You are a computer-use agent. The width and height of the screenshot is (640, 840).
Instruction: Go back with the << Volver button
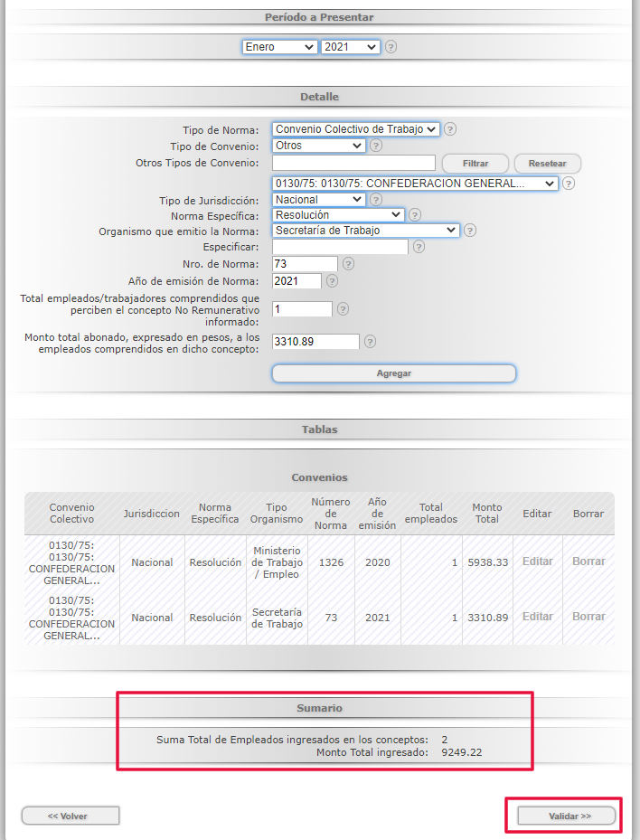(70, 816)
